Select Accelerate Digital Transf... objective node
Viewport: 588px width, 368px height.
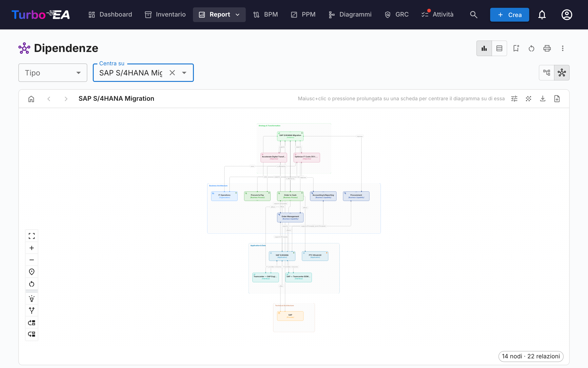point(274,158)
